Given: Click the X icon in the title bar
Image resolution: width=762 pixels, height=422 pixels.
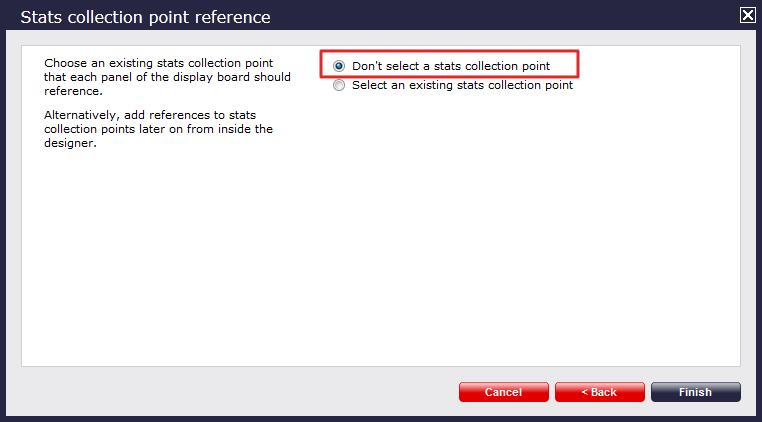Looking at the screenshot, I should pyautogui.click(x=747, y=15).
